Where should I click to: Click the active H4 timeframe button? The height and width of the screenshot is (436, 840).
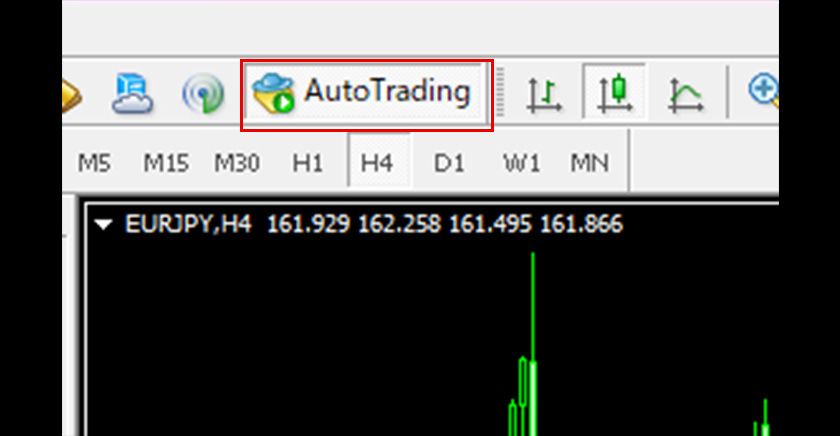377,162
